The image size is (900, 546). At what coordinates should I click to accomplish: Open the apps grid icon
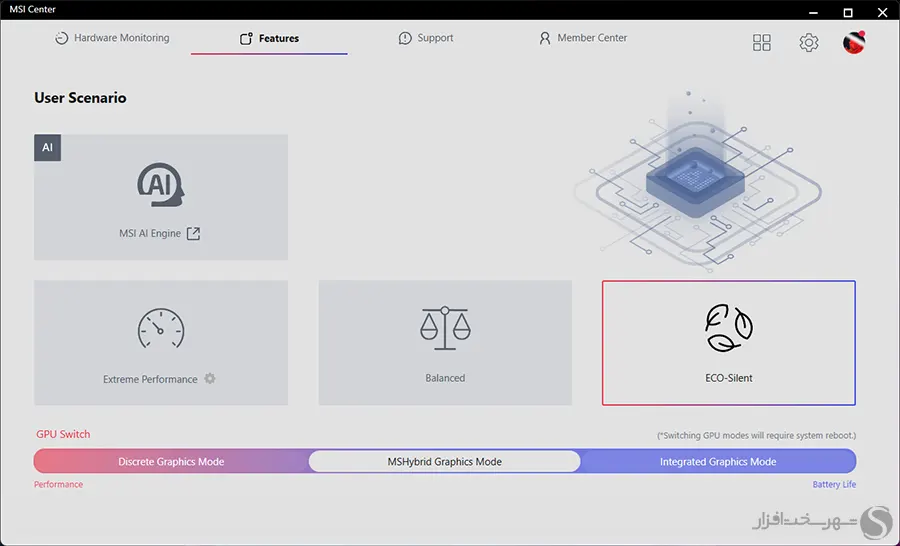[762, 42]
